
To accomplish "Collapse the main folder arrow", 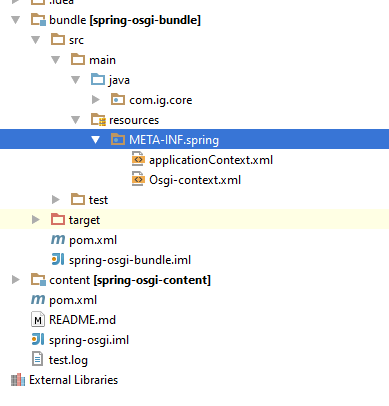I will [56, 60].
